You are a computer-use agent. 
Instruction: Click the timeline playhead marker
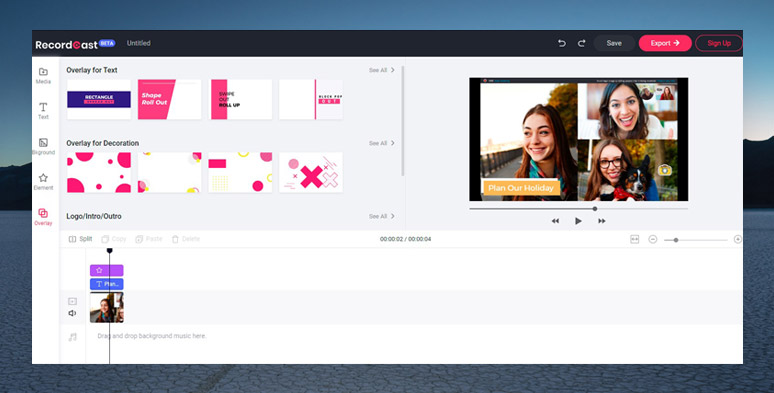point(110,251)
